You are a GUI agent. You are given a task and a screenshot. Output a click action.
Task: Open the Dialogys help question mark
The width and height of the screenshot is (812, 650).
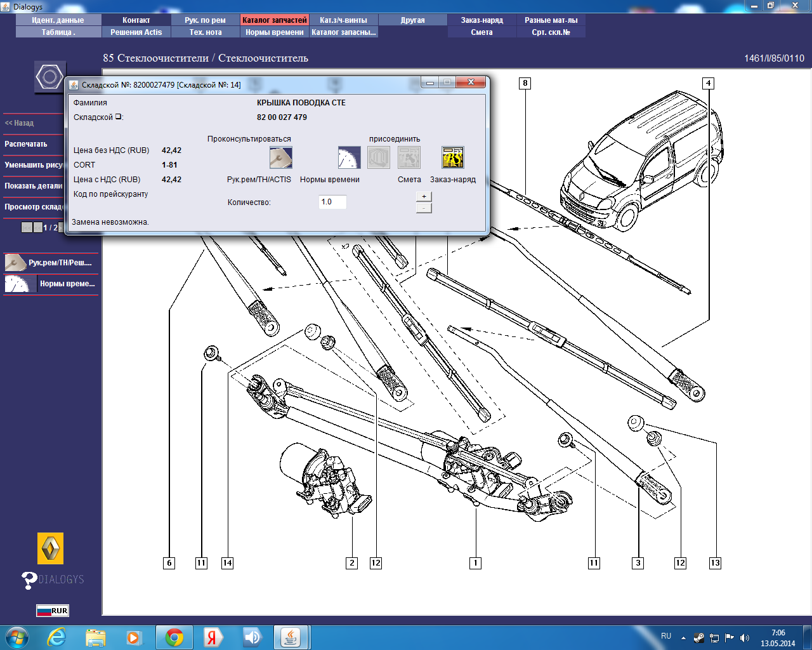(29, 580)
